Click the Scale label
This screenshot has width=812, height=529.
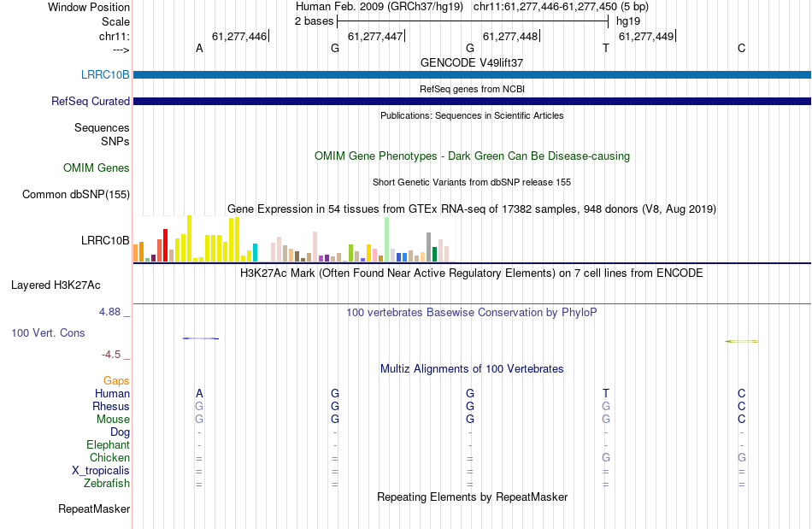click(115, 21)
